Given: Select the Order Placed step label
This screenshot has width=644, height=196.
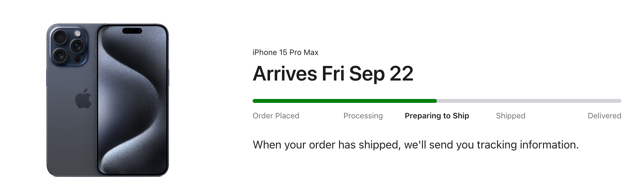Looking at the screenshot, I should [276, 116].
